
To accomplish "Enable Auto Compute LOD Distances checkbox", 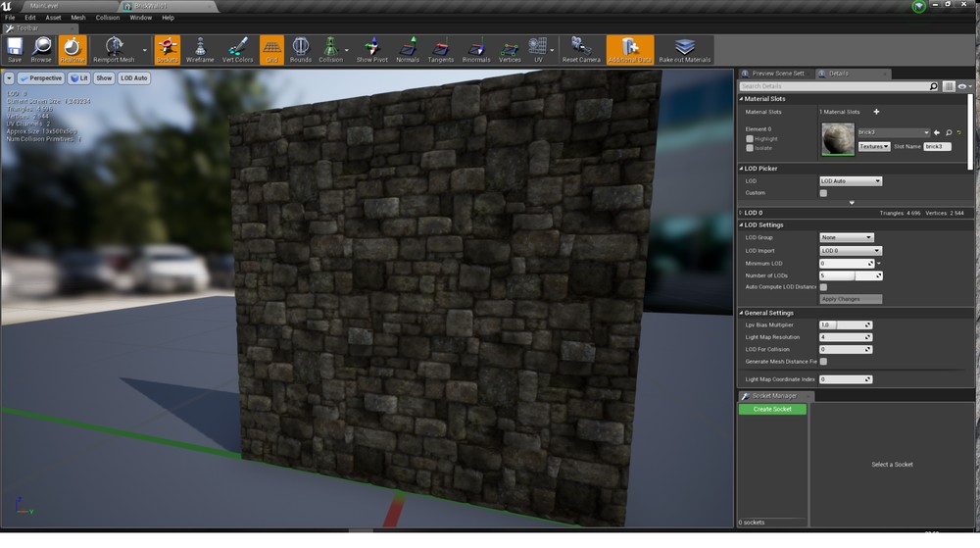I will pos(823,287).
